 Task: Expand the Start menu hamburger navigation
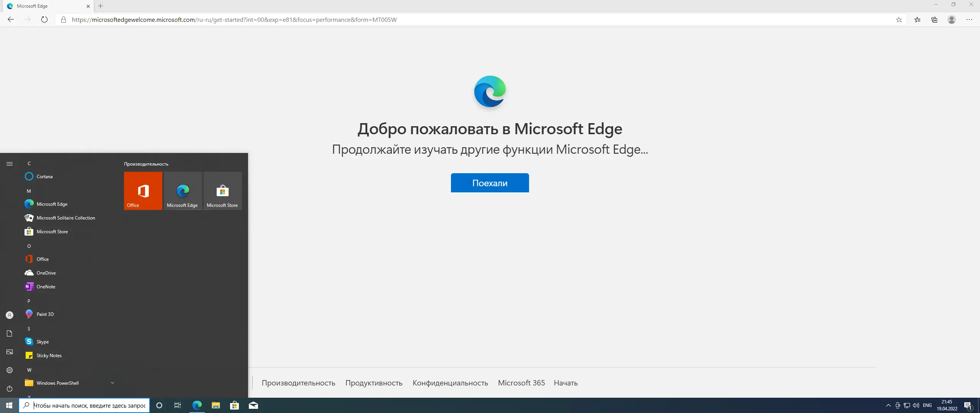point(10,164)
